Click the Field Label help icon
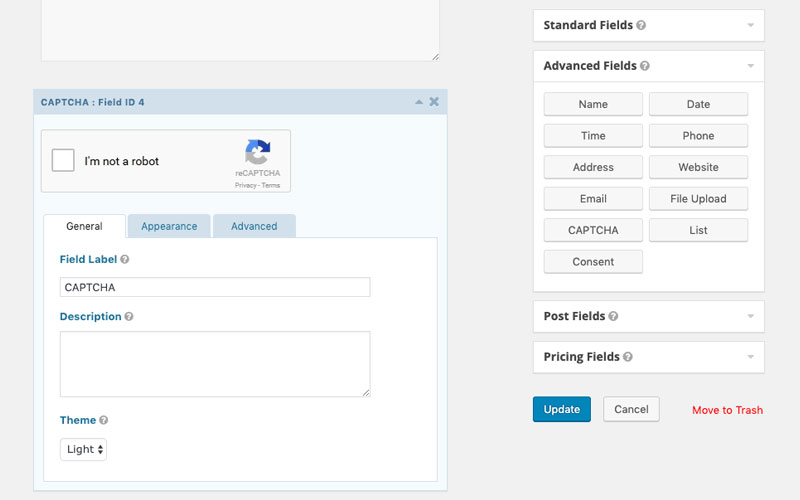 pos(125,259)
